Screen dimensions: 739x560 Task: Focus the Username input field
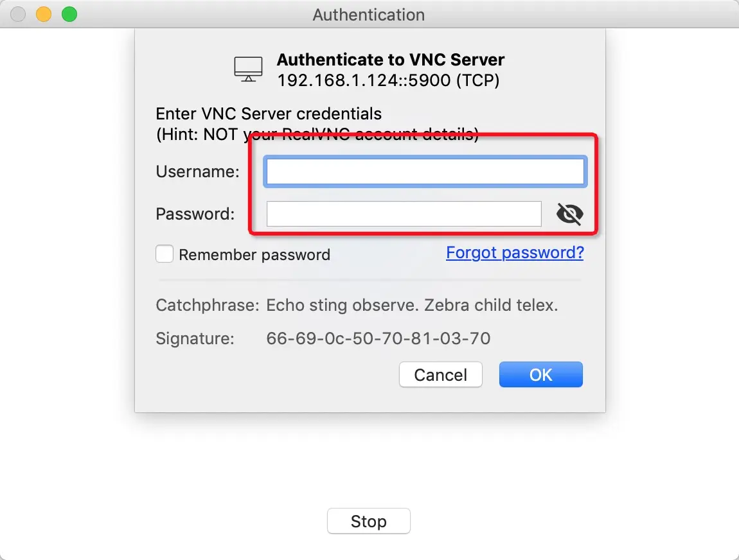pos(425,171)
